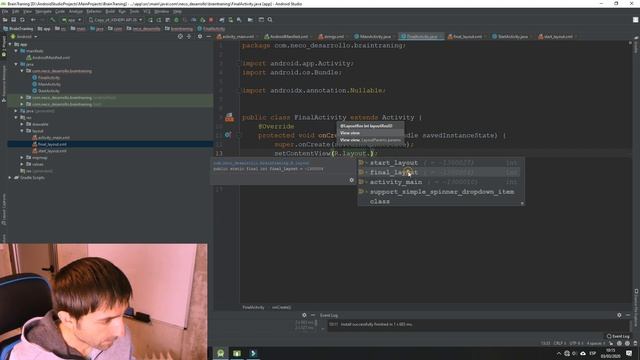Select 'class' entry in autocomplete list
The width and height of the screenshot is (640, 360).
pos(439,201)
